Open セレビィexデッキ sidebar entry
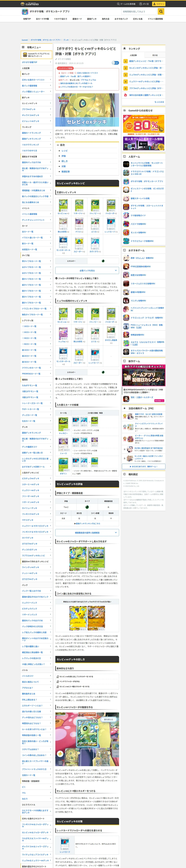 pos(37,103)
